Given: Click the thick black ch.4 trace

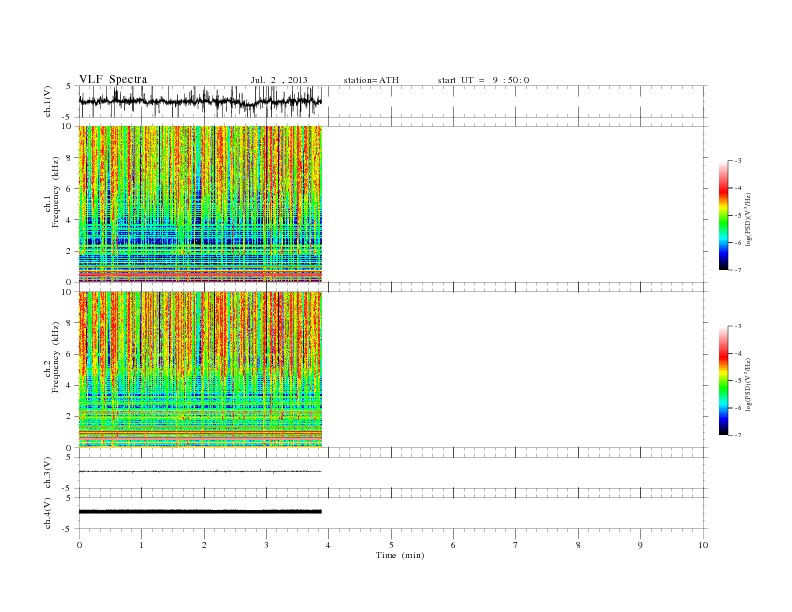Looking at the screenshot, I should coord(200,512).
